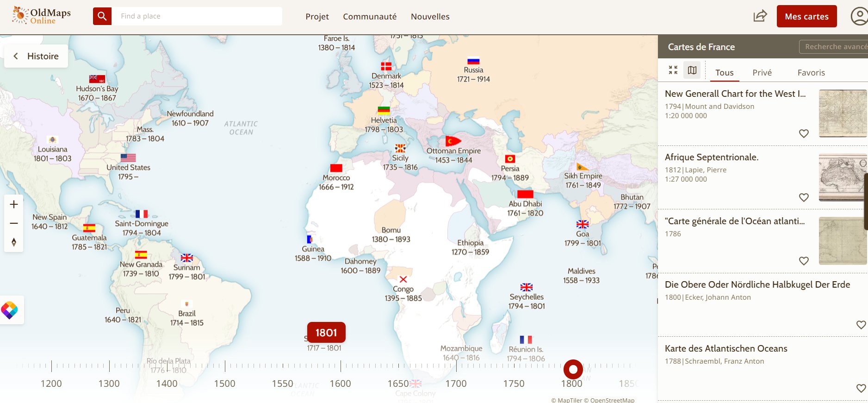Click the Denmark flag icon
This screenshot has width=868, height=403.
[x=386, y=66]
